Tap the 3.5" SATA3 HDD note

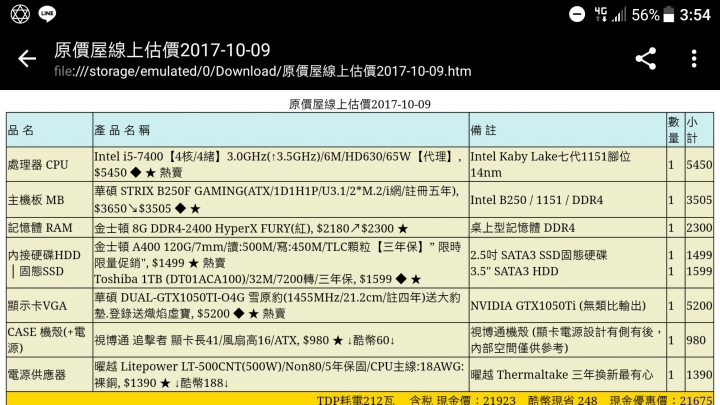point(514,271)
